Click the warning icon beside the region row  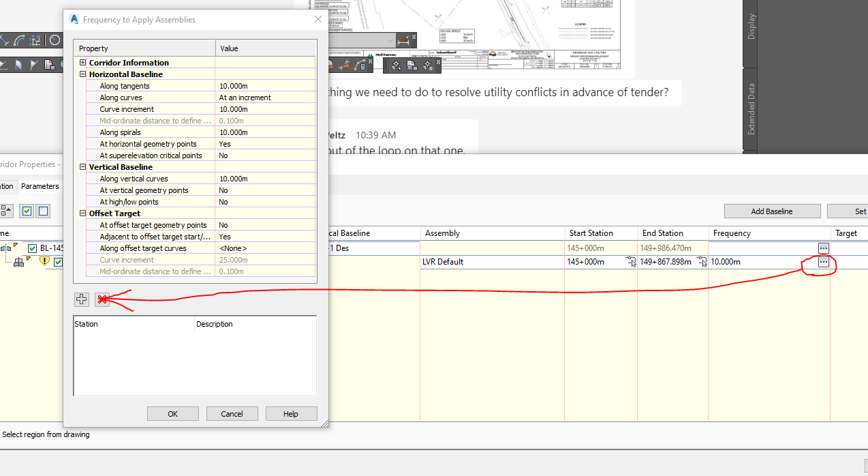point(44,262)
